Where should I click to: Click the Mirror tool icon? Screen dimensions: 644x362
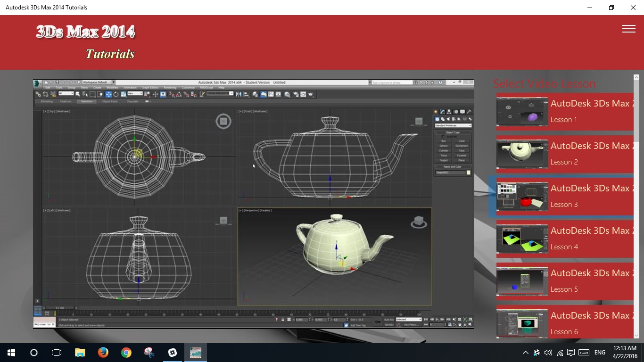[239, 94]
